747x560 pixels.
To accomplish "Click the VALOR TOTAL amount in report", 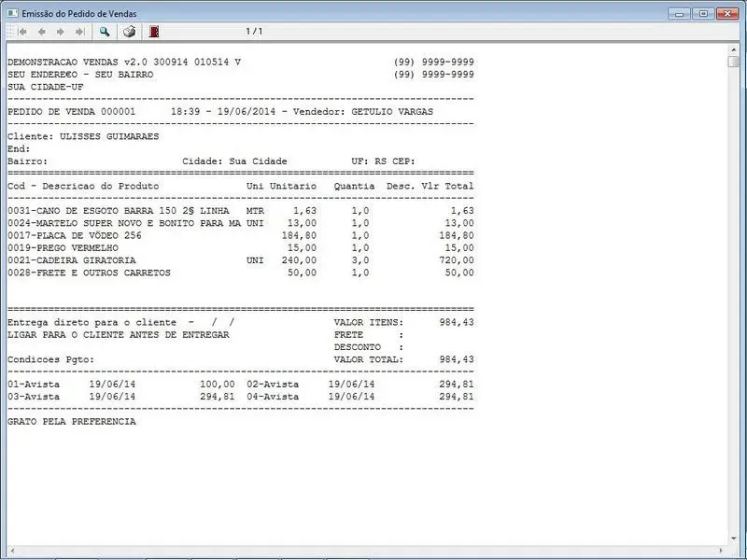I will (x=456, y=359).
